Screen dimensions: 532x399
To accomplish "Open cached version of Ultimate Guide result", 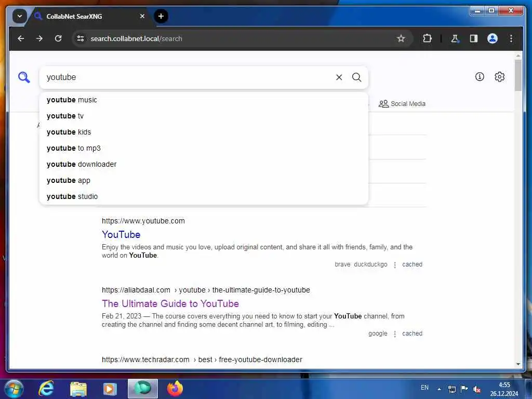I will pos(412,334).
